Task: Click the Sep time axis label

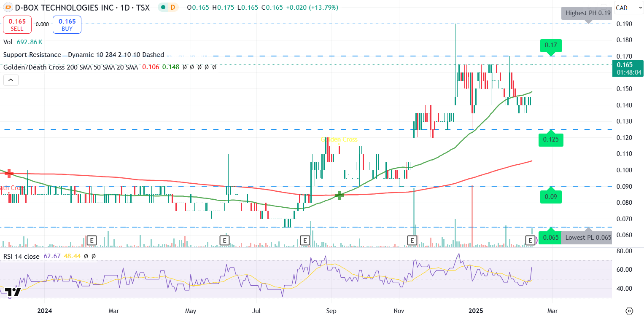Action: [x=331, y=311]
